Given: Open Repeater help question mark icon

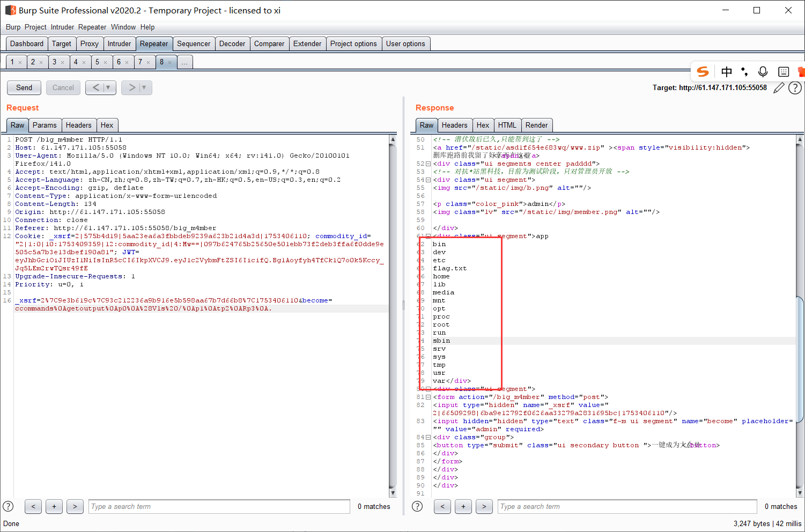Looking at the screenshot, I should point(795,87).
